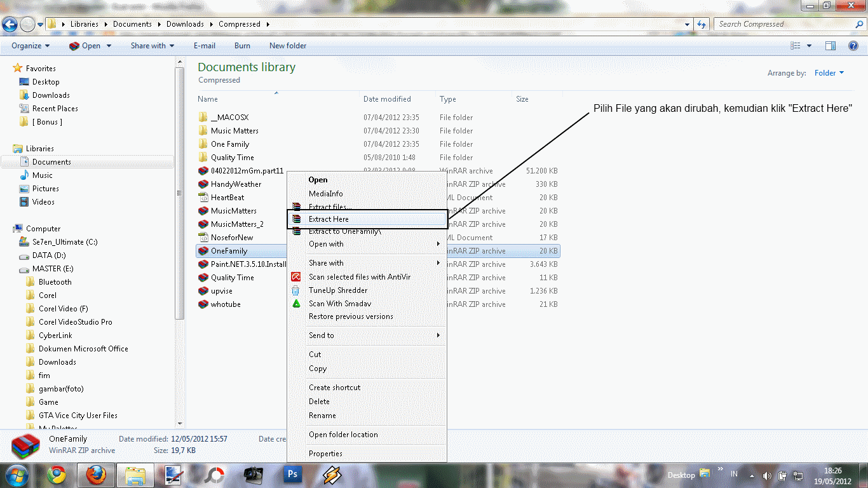868x488 pixels.
Task: Open the Organize dropdown
Action: (x=31, y=46)
